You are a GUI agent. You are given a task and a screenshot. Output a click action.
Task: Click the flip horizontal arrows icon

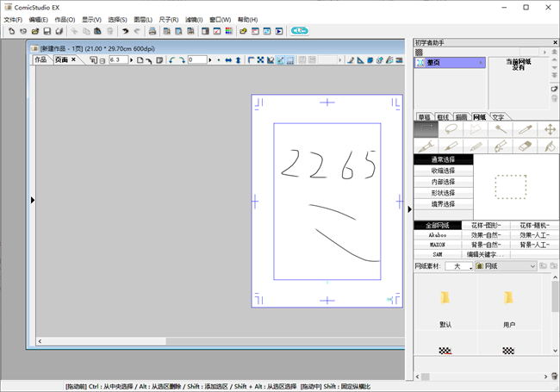[227, 60]
